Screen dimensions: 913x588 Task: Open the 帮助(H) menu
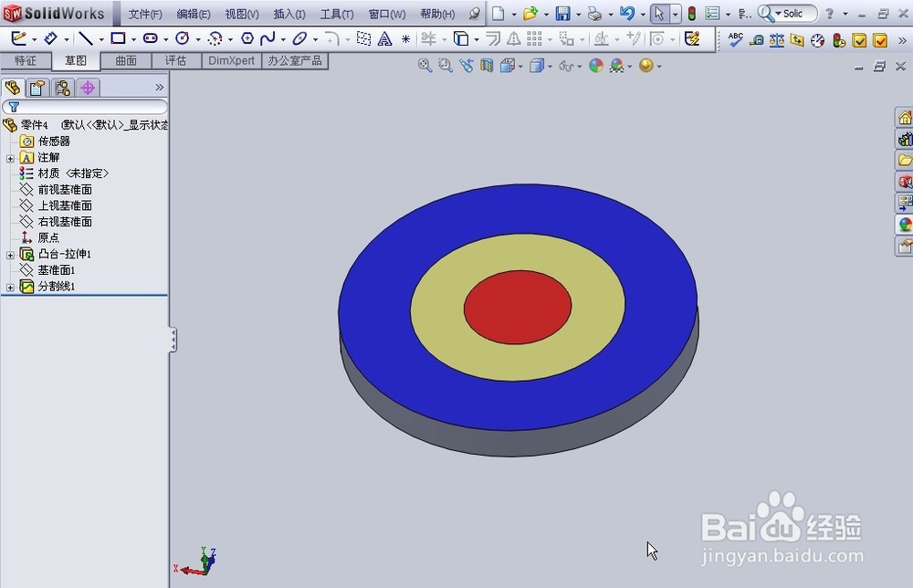click(437, 14)
